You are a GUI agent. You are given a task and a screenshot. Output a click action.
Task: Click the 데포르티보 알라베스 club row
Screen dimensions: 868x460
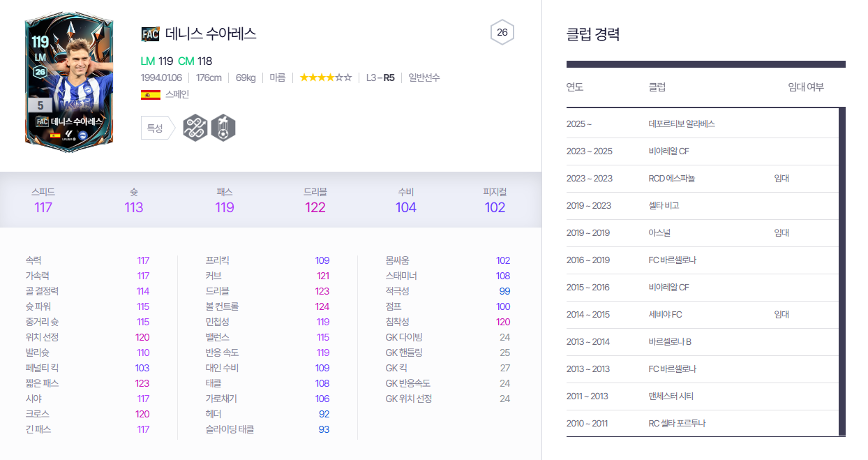pos(703,124)
